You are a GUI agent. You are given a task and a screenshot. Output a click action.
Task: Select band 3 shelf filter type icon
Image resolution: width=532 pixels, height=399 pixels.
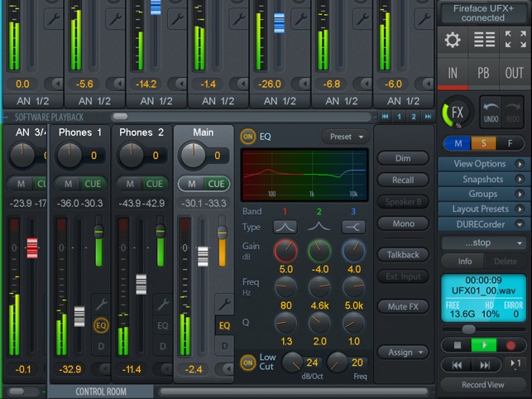click(353, 227)
